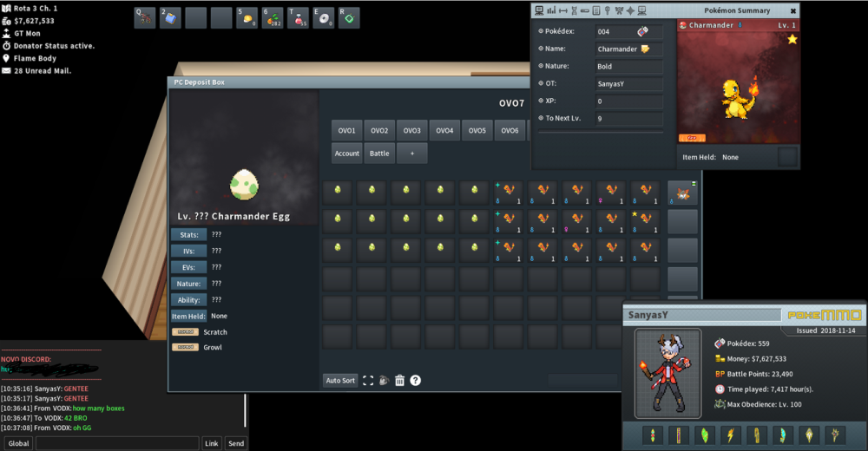Screen dimensions: 868x451
Task: Open the Global chat channel selector
Action: click(x=18, y=443)
